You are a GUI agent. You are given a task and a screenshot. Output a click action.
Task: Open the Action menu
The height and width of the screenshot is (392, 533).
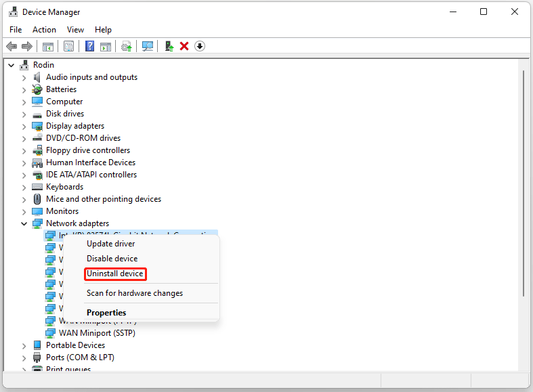pos(44,30)
